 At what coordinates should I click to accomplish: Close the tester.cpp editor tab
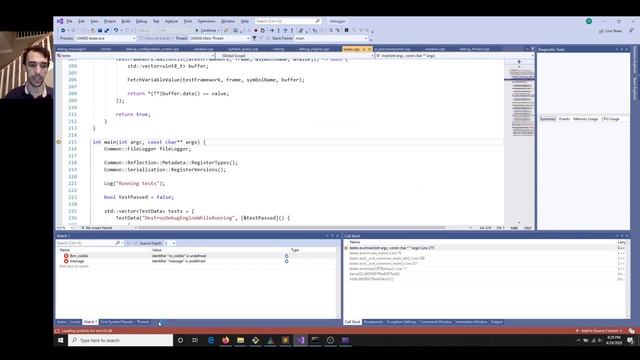pyautogui.click(x=369, y=49)
